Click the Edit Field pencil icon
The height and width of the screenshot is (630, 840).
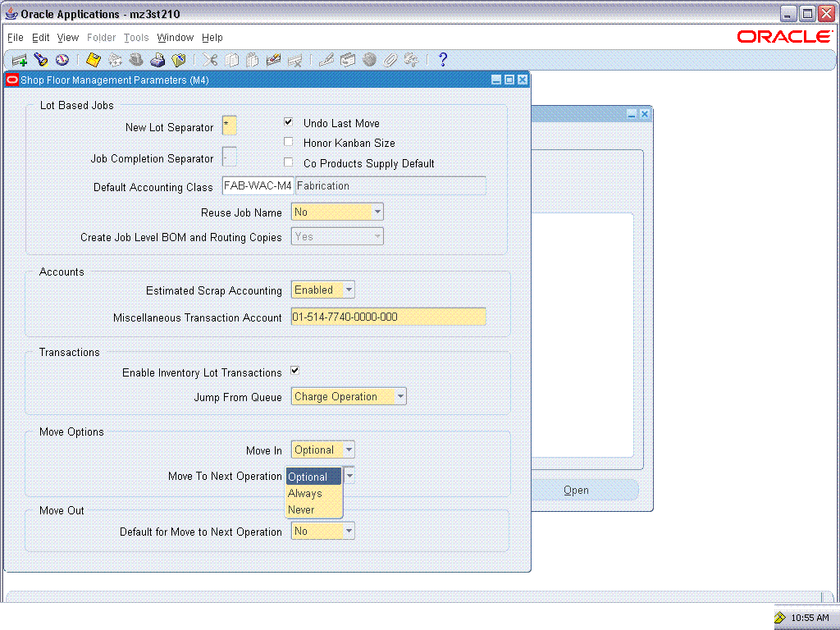click(x=326, y=59)
